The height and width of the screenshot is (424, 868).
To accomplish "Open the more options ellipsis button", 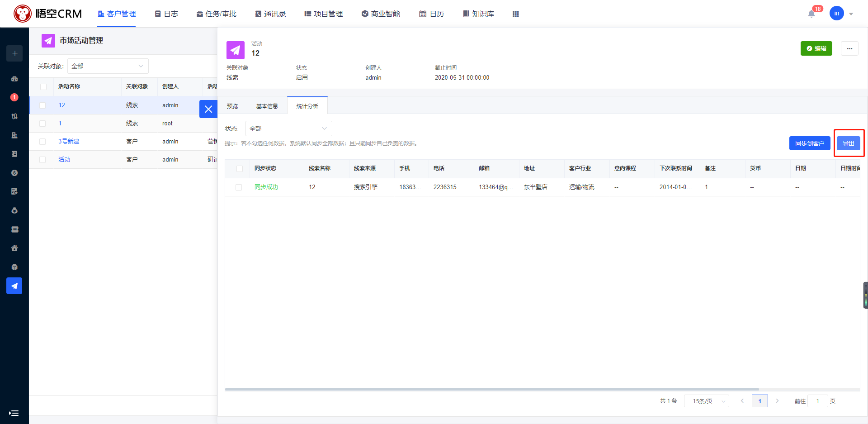I will (849, 48).
